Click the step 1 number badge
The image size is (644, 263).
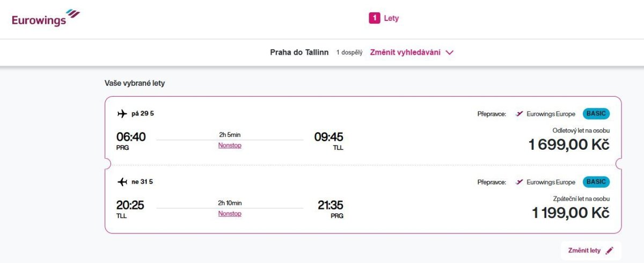pyautogui.click(x=374, y=18)
